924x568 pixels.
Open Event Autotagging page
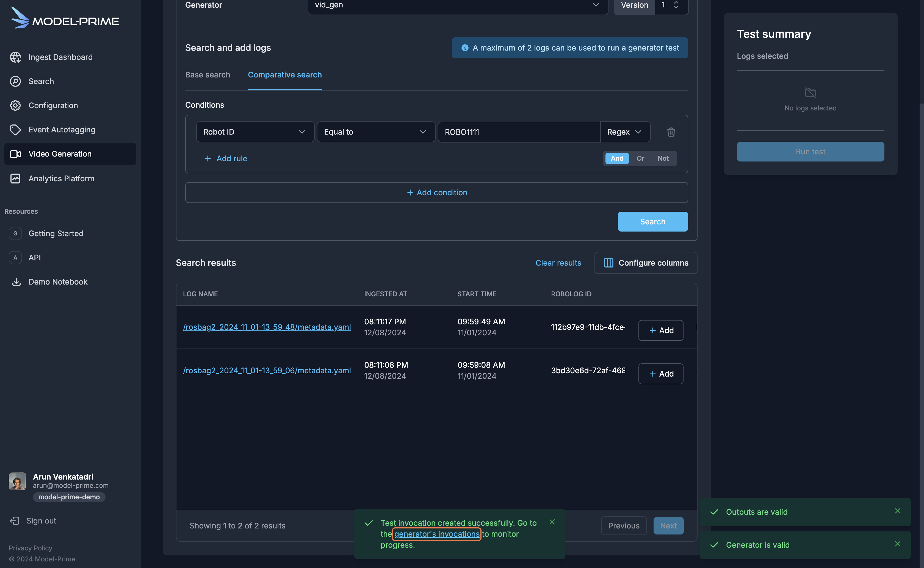click(70, 130)
